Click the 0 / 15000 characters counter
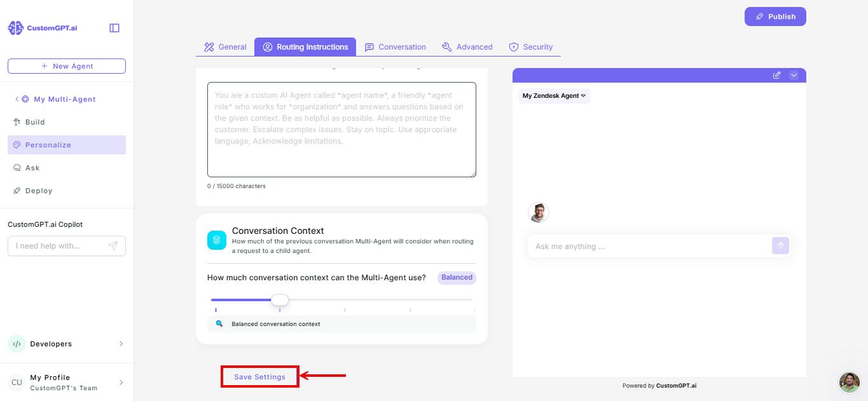 pyautogui.click(x=237, y=186)
